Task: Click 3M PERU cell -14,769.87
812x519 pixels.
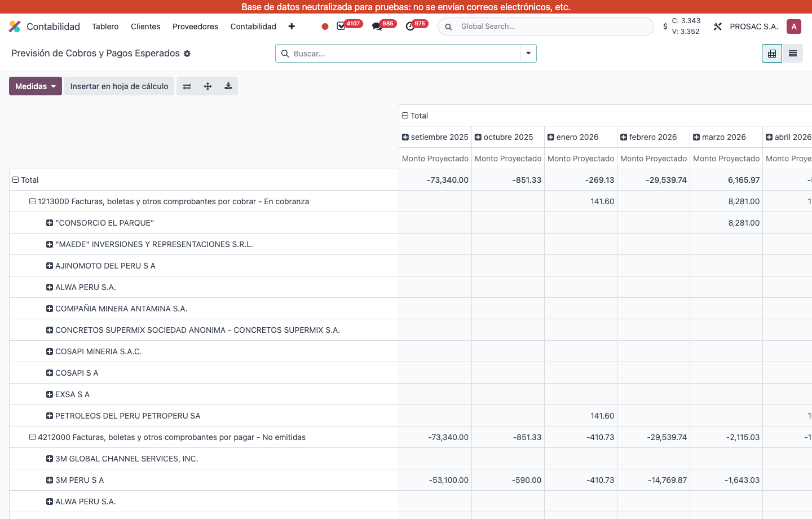Action: point(654,480)
